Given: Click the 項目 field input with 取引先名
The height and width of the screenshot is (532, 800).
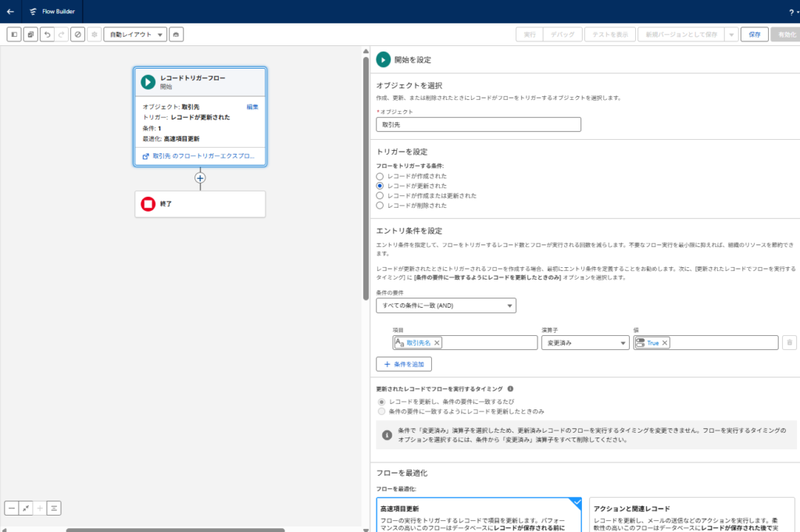Looking at the screenshot, I should coord(466,343).
